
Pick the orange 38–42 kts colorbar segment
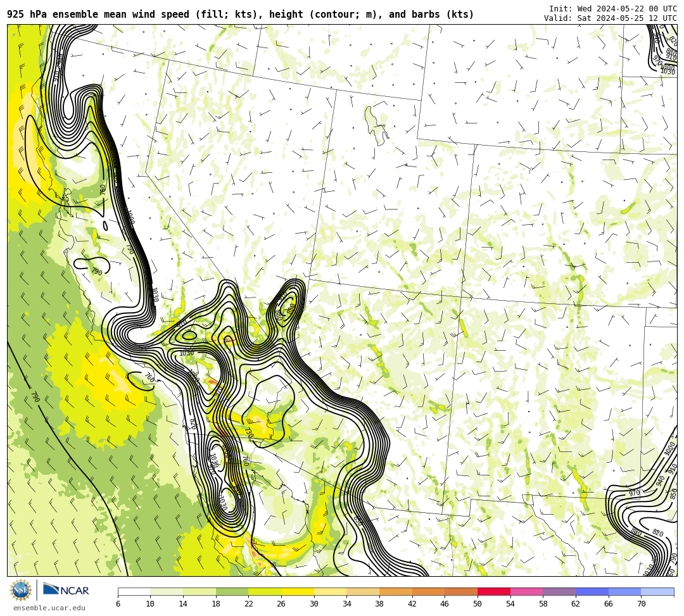(x=396, y=591)
